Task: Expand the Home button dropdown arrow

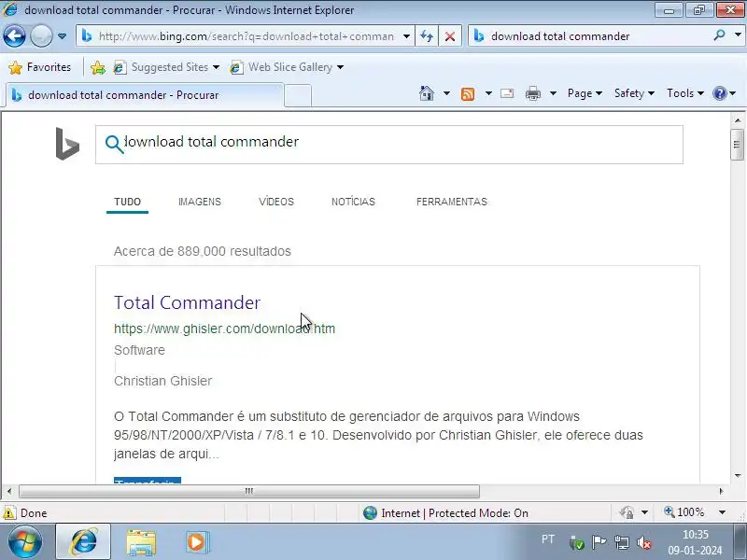Action: point(446,93)
